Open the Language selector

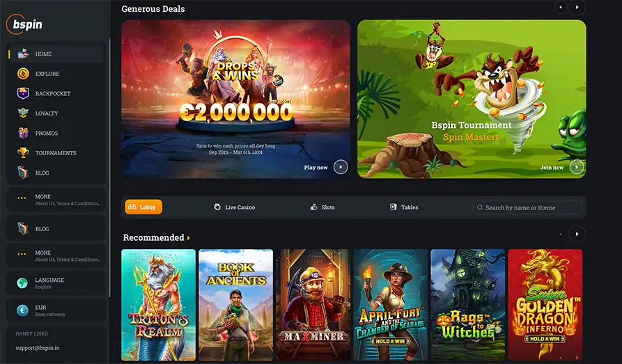(56, 283)
